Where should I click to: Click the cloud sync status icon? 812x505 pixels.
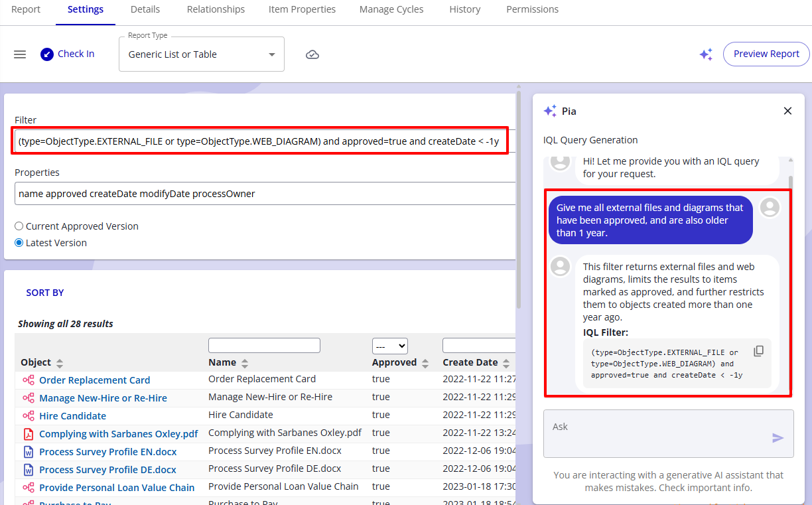point(312,54)
